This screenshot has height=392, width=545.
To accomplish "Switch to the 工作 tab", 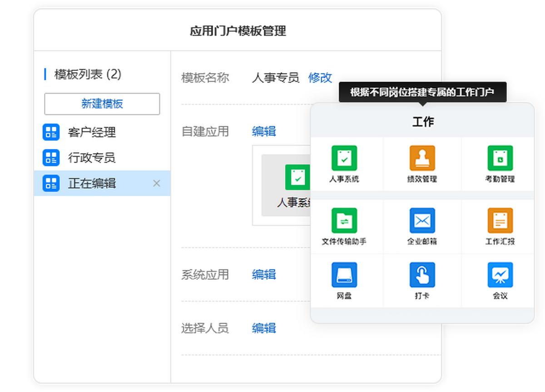I will 422,121.
